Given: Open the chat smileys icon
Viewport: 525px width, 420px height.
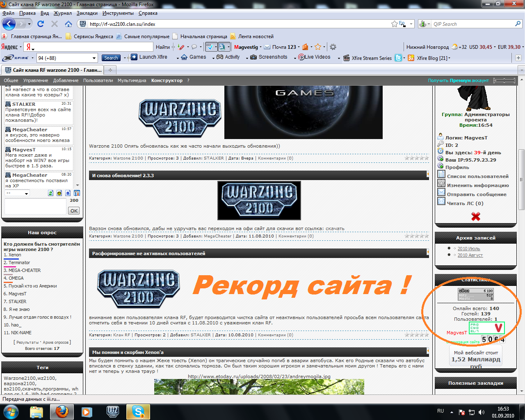Looking at the screenshot, I should coord(59,193).
